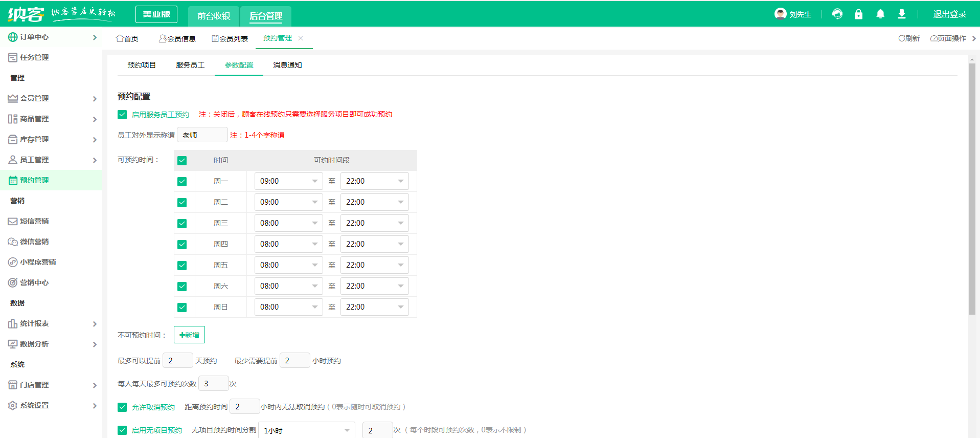This screenshot has height=438, width=980.
Task: Click the lock screen icon
Action: [x=858, y=14]
